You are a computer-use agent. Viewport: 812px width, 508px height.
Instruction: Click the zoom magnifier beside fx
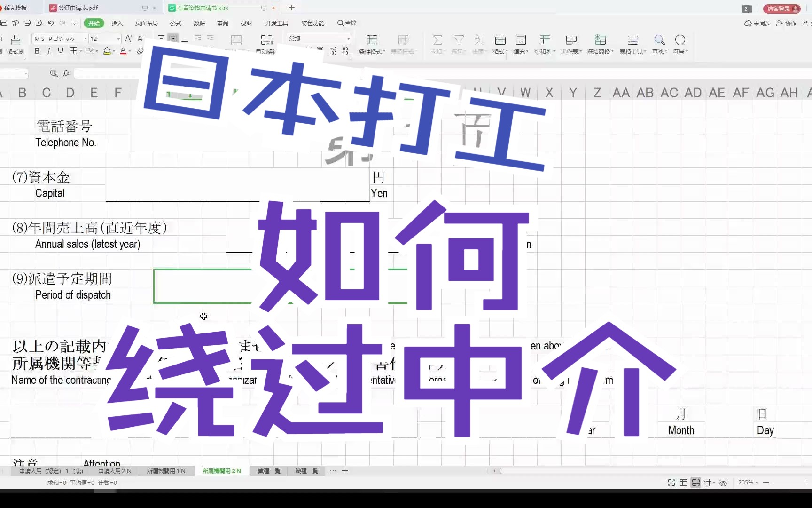tap(54, 73)
